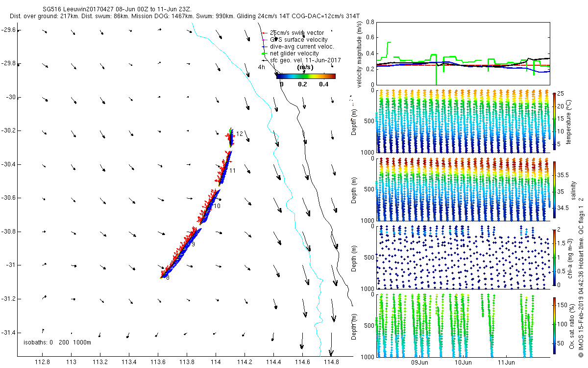Click track waypoint label 12 on map
Screen dimensions: 588x368
(240, 133)
